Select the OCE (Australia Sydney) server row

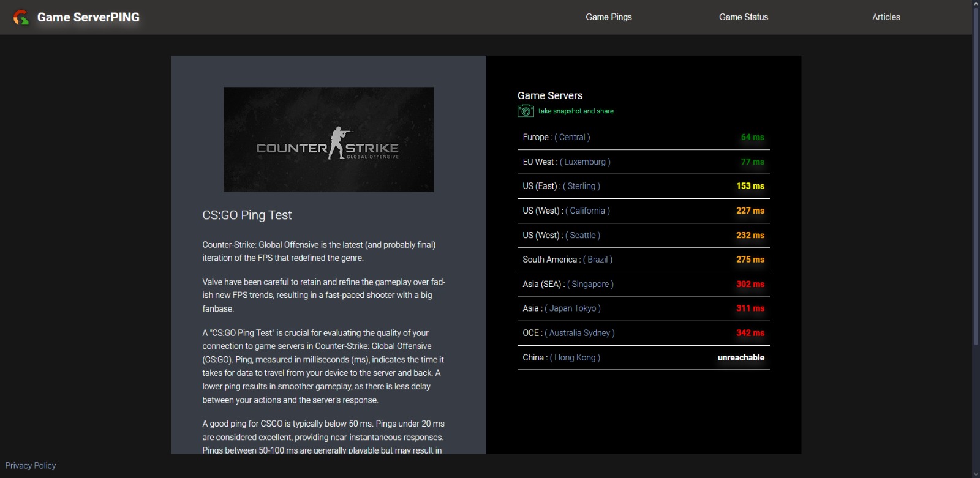[643, 333]
